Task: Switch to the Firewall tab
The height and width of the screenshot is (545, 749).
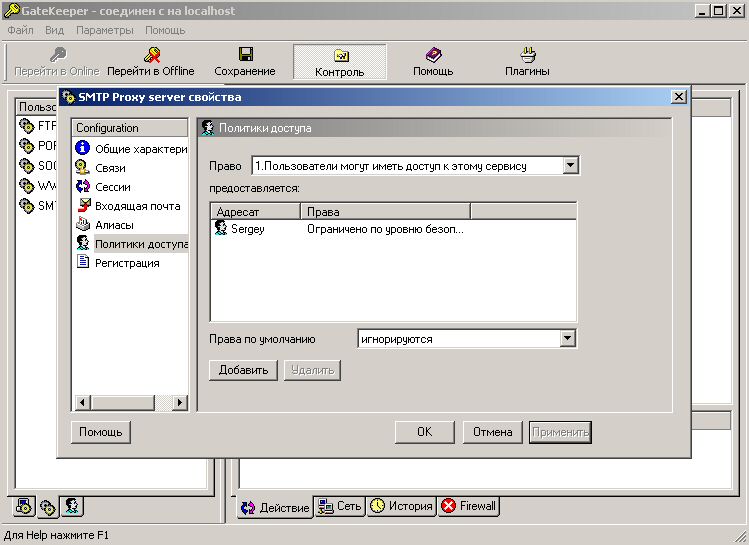Action: pos(469,506)
